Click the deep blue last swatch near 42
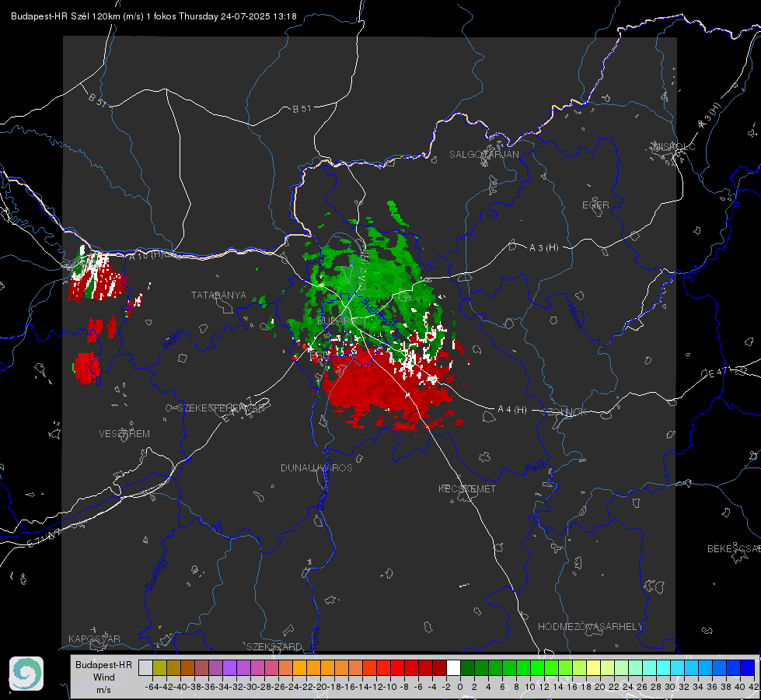The height and width of the screenshot is (700, 761). (748, 667)
